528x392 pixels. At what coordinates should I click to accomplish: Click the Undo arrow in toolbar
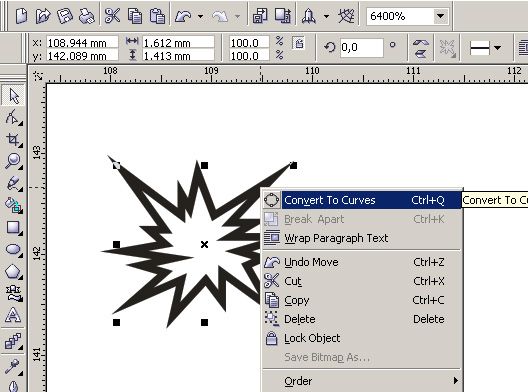[183, 16]
